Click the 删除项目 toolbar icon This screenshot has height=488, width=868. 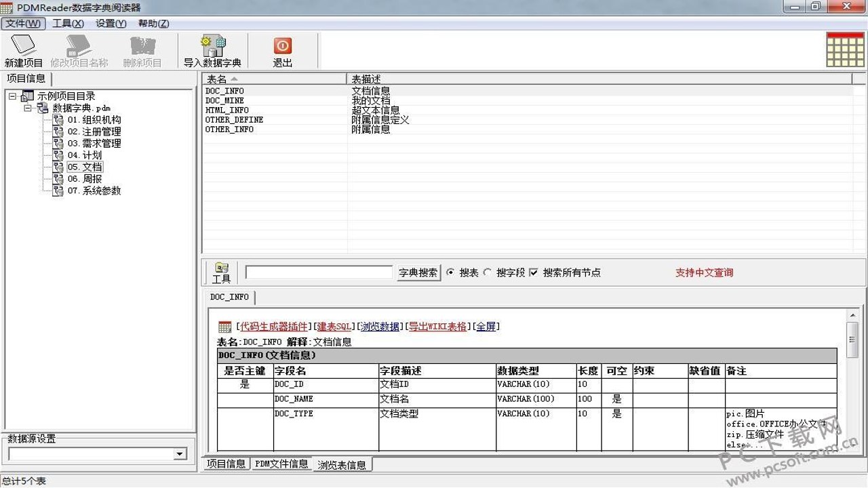(142, 45)
